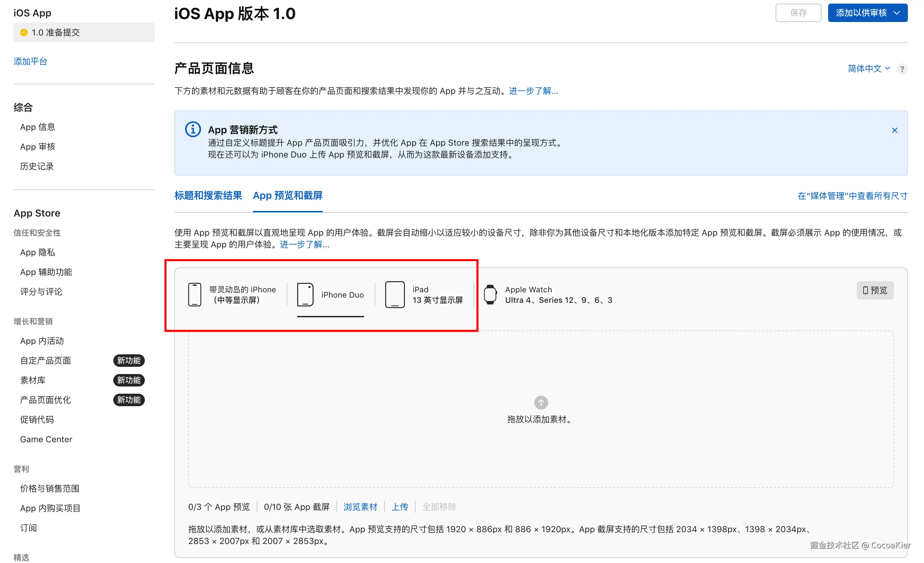Select the iPad 13 英寸 device icon
The height and width of the screenshot is (563, 924).
[394, 295]
